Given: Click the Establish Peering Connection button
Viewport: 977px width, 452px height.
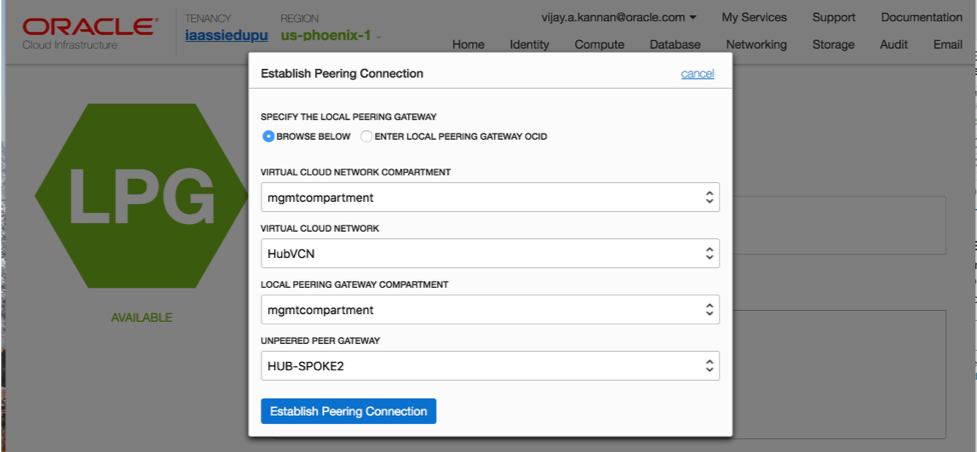Looking at the screenshot, I should click(x=348, y=411).
